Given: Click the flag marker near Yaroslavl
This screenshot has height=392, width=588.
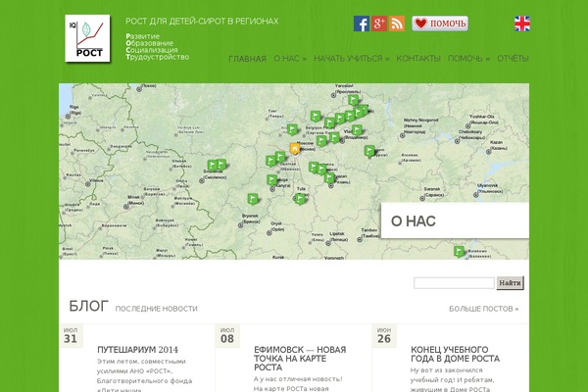Looking at the screenshot, I should tap(353, 100).
